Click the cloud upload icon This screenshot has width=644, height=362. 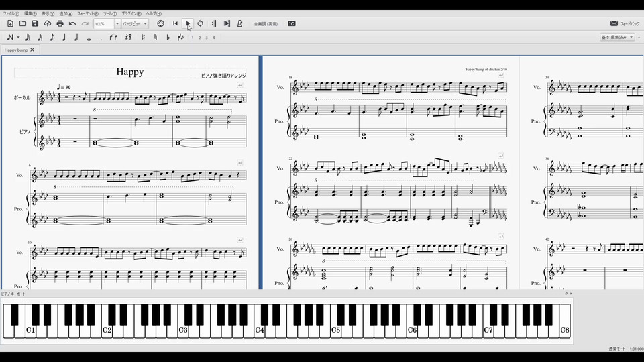[x=48, y=24]
